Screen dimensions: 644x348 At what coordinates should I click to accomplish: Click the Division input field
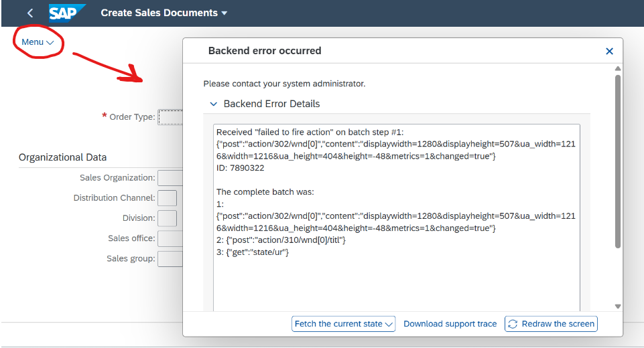(x=167, y=218)
